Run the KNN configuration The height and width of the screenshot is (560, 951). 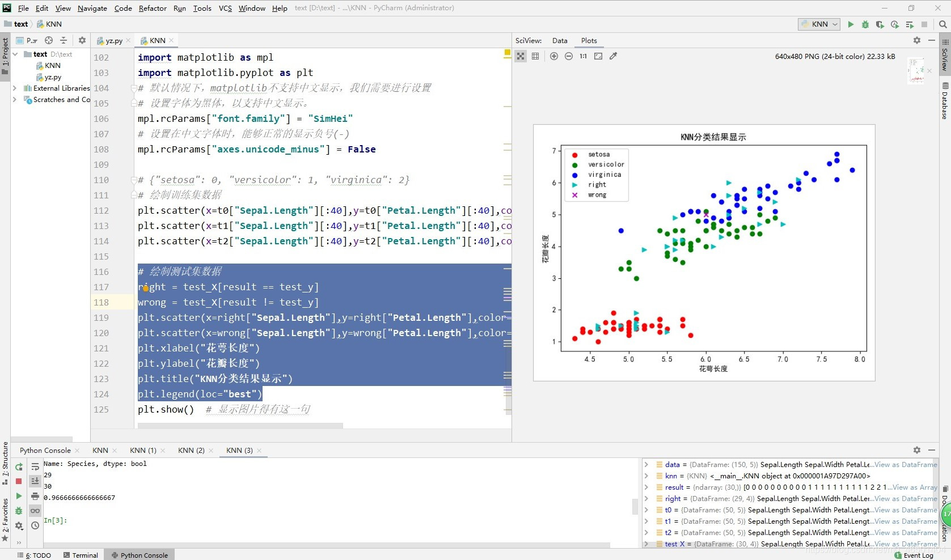[851, 24]
